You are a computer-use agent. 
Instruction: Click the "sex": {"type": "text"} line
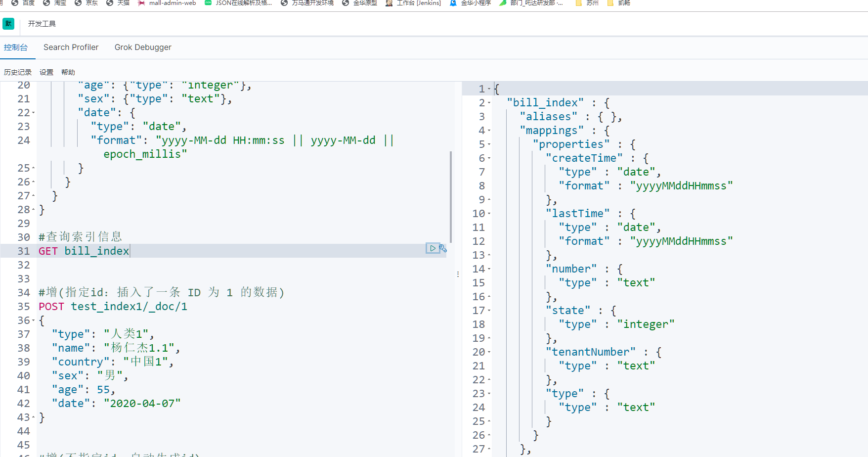155,99
